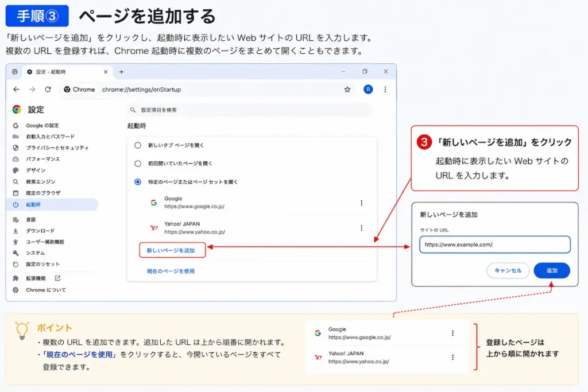Click the キャンセル button in dialog
588x392 pixels.
pos(508,270)
